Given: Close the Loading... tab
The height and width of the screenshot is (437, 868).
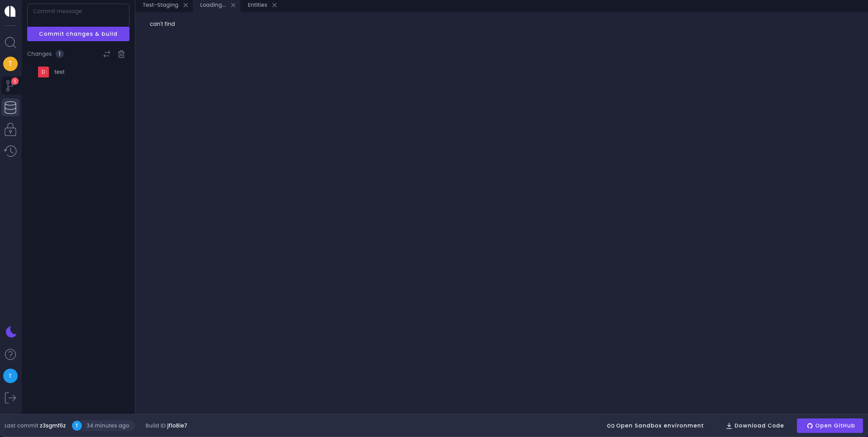Looking at the screenshot, I should pos(233,5).
